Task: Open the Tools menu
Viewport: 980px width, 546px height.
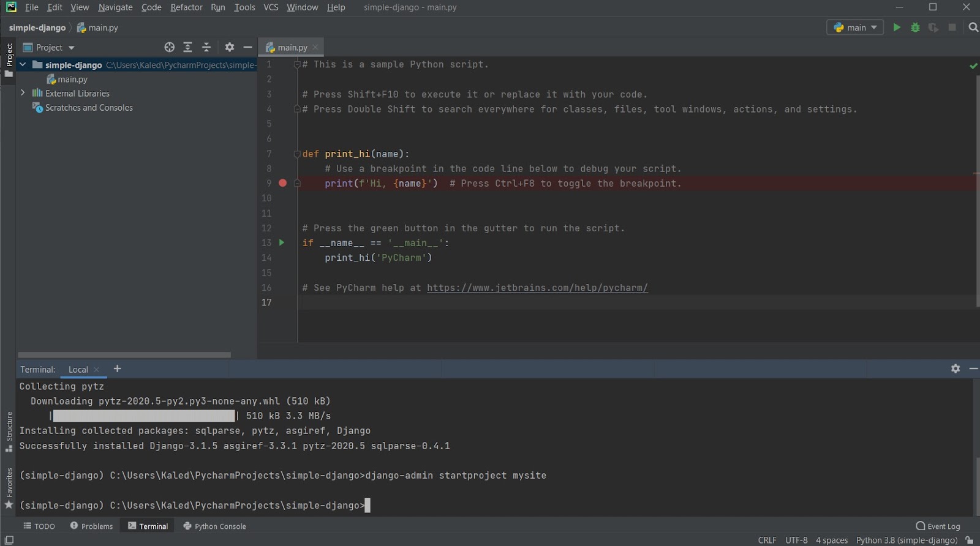Action: [244, 7]
